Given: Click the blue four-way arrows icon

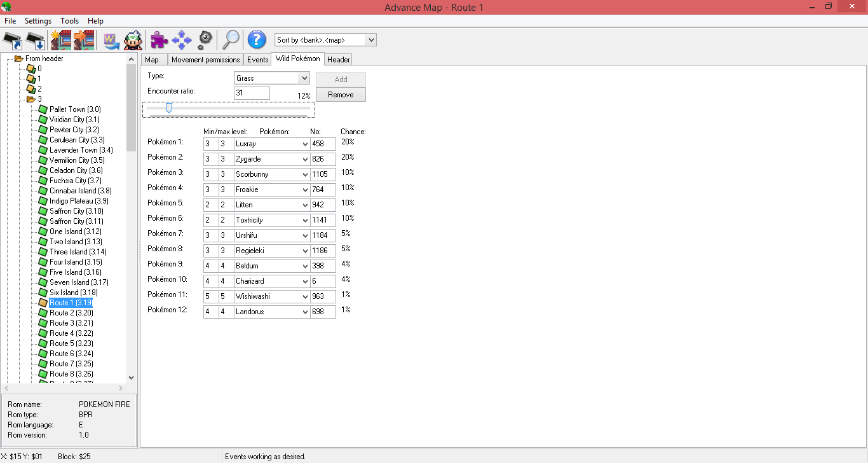Looking at the screenshot, I should point(182,40).
